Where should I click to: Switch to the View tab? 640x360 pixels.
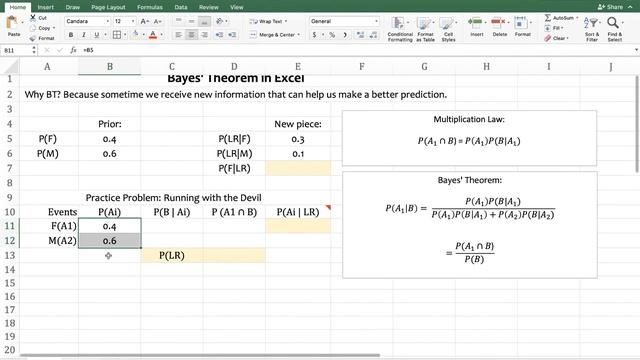(236, 7)
